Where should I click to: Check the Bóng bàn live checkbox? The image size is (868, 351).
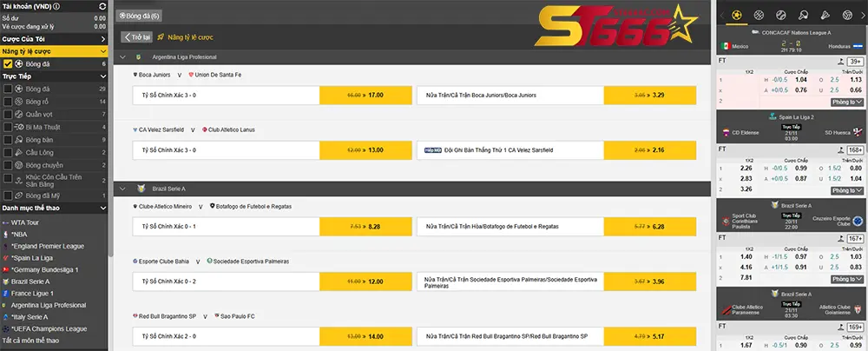8,140
